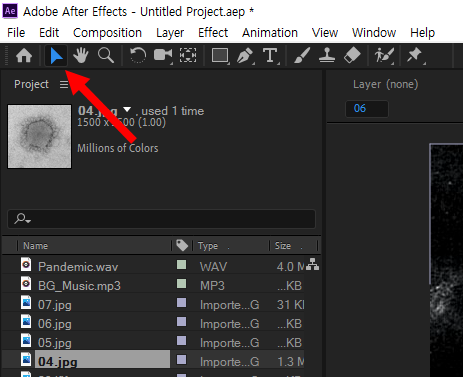The image size is (463, 377).
Task: Select the Roto Brush tool
Action: (384, 56)
